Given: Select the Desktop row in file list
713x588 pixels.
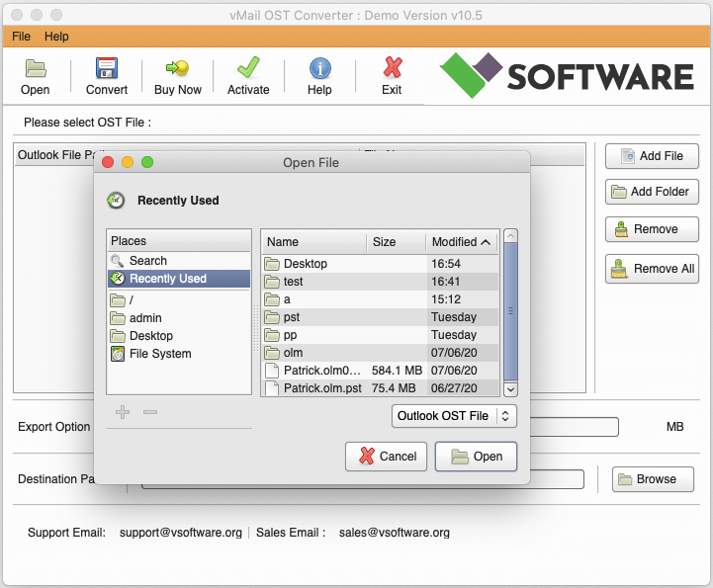Looking at the screenshot, I should pos(380,264).
